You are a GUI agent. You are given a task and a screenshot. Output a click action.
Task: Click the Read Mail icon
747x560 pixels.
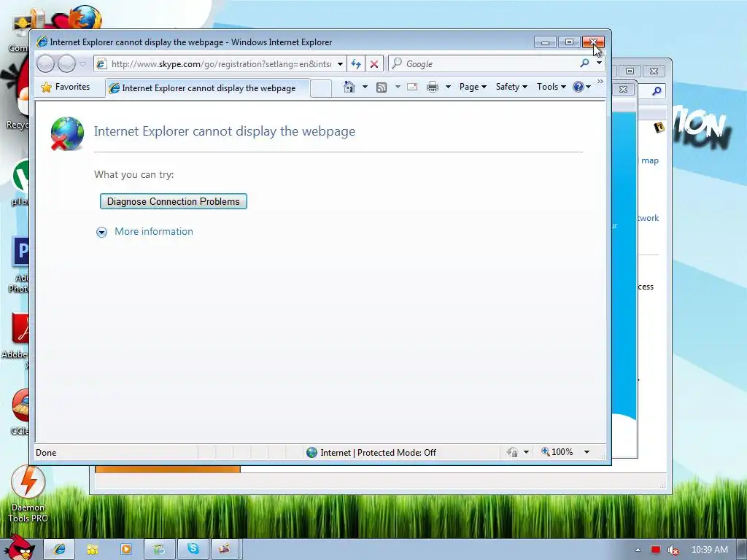412,87
